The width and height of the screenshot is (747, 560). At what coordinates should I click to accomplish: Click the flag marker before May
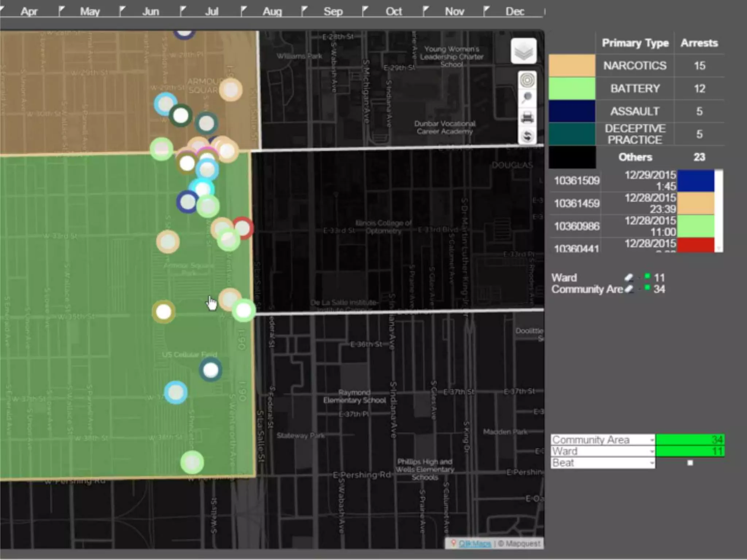pos(62,11)
